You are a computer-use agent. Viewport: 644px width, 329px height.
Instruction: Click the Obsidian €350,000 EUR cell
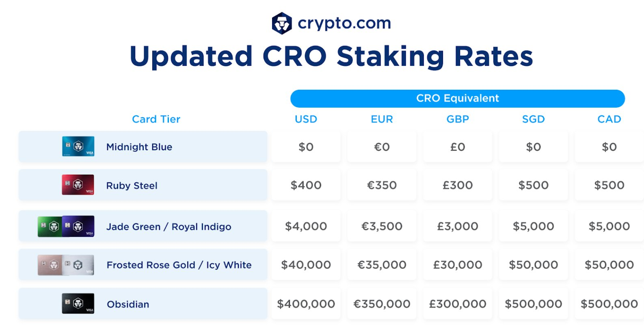[x=382, y=304]
